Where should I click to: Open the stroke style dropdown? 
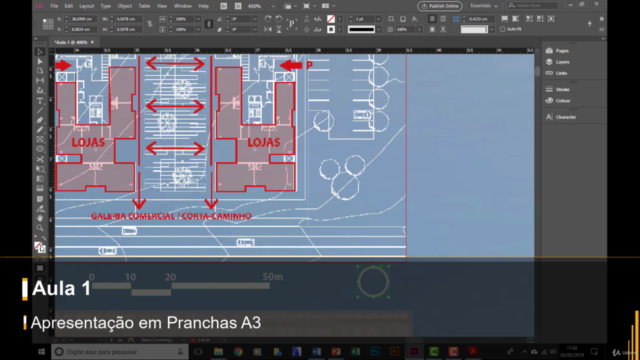point(378,29)
